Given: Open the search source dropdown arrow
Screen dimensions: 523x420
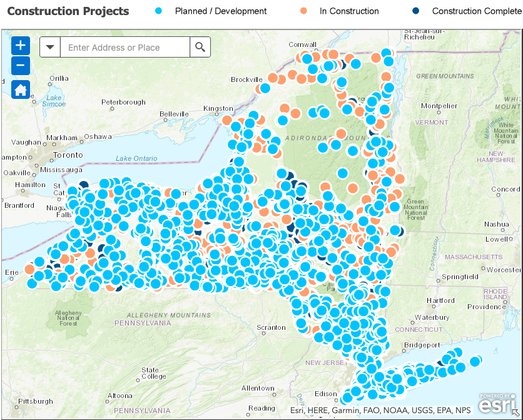Looking at the screenshot, I should (x=50, y=48).
